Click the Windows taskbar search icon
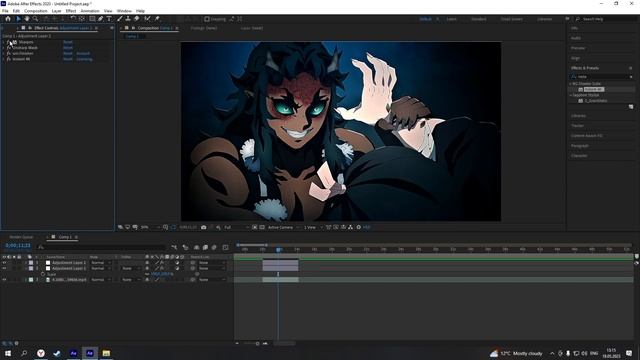Image resolution: width=640 pixels, height=360 pixels. pyautogui.click(x=24, y=353)
